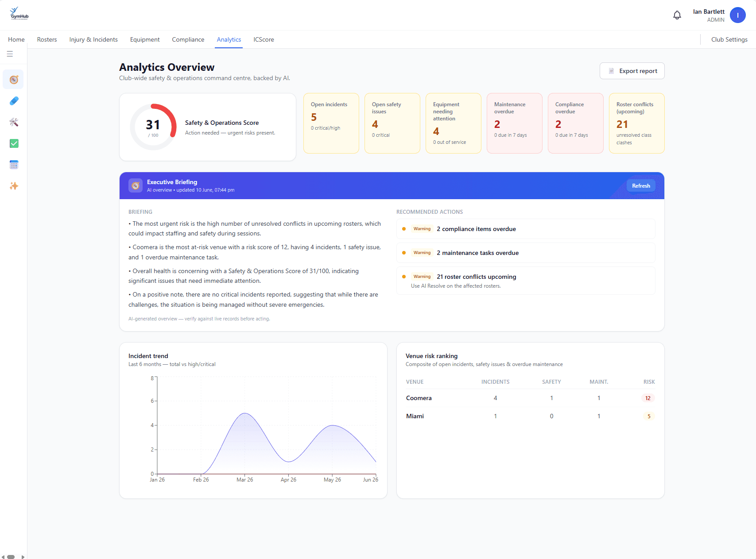This screenshot has height=559, width=756.
Task: Open the calendar rosters sidebar icon
Action: [x=14, y=165]
